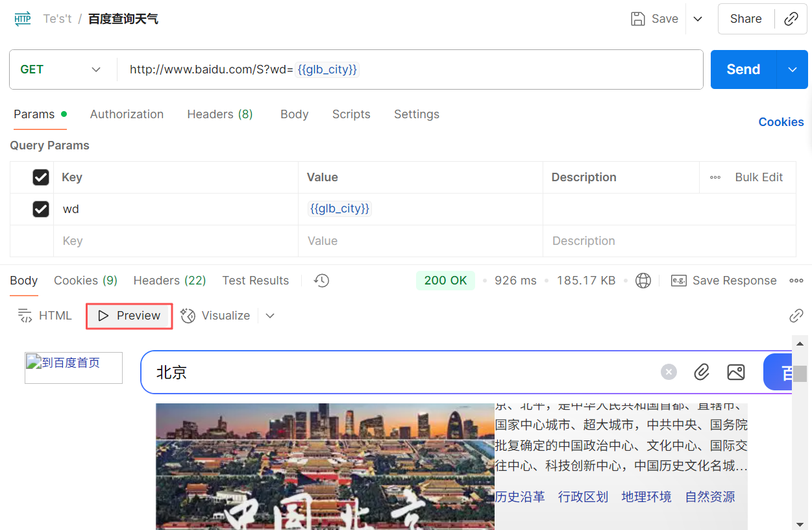
Task: Click the Share button
Action: (x=746, y=19)
